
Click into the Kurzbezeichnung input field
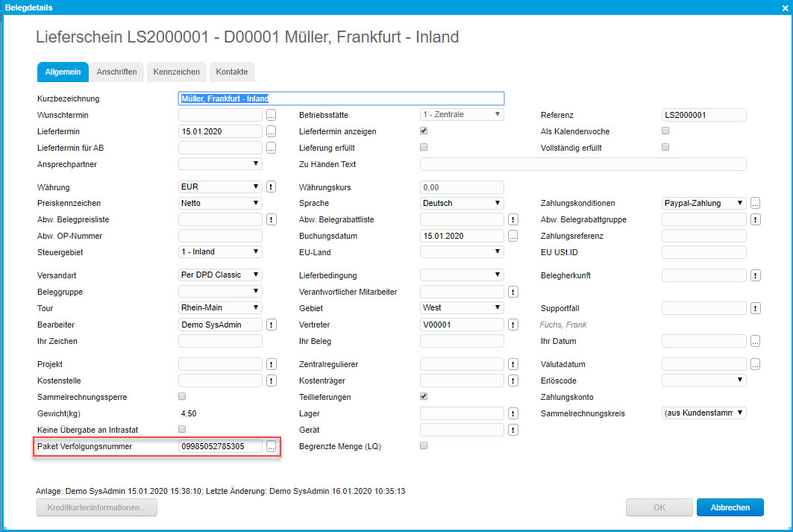point(342,98)
